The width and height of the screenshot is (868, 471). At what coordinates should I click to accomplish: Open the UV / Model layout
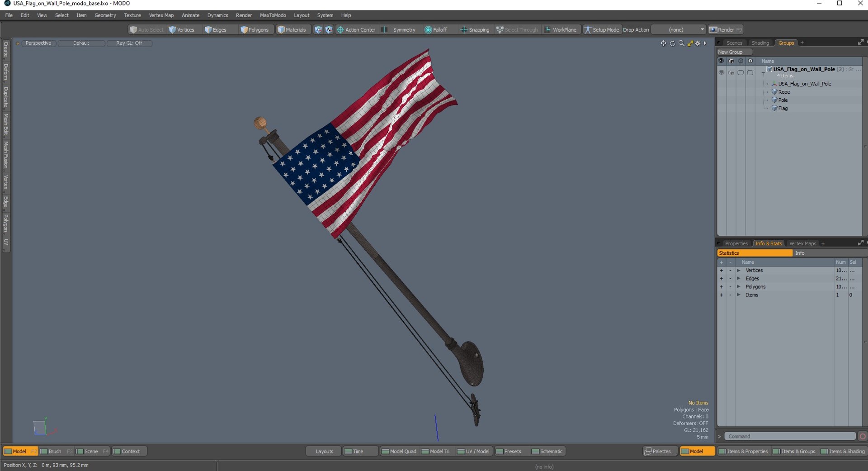(474, 451)
